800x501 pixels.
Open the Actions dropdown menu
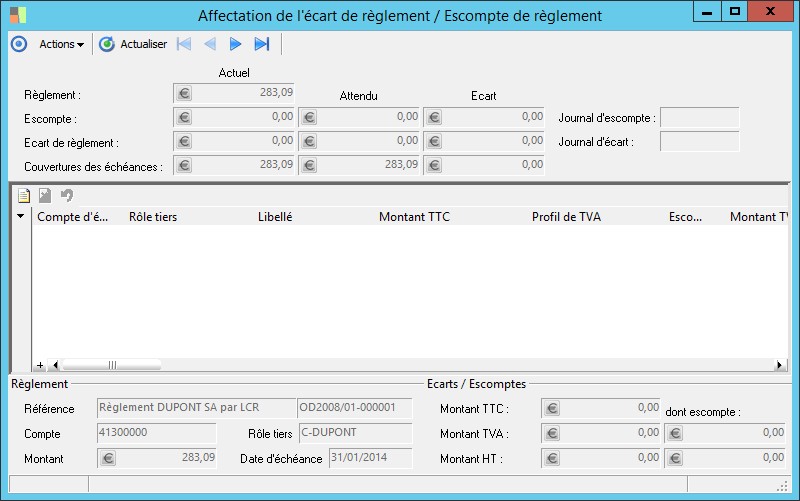tap(61, 44)
